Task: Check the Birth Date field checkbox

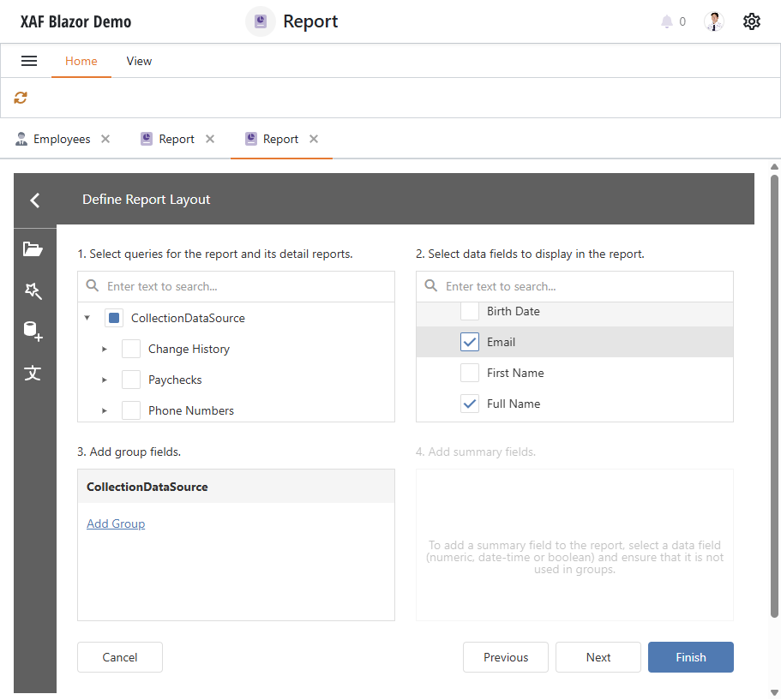Action: (x=470, y=311)
